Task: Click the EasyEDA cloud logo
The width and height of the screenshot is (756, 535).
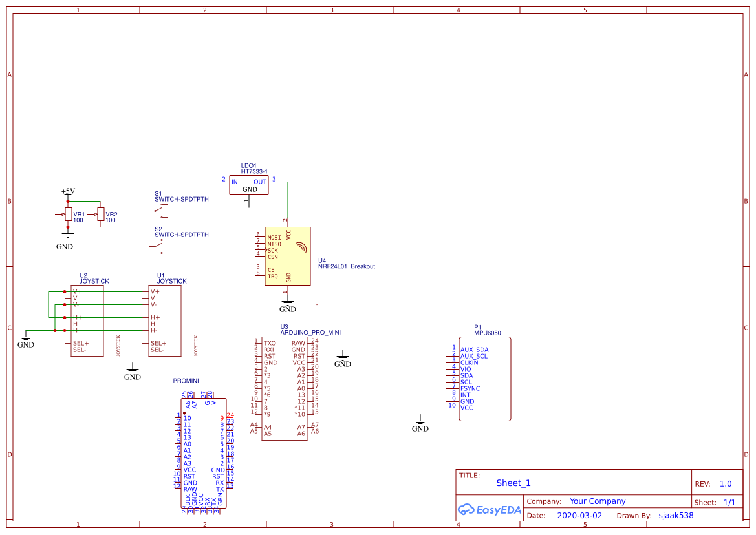Action: point(467,510)
